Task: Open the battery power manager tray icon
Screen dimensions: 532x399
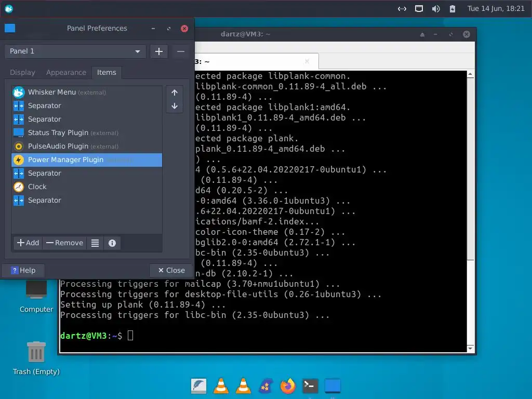Action: [x=453, y=9]
